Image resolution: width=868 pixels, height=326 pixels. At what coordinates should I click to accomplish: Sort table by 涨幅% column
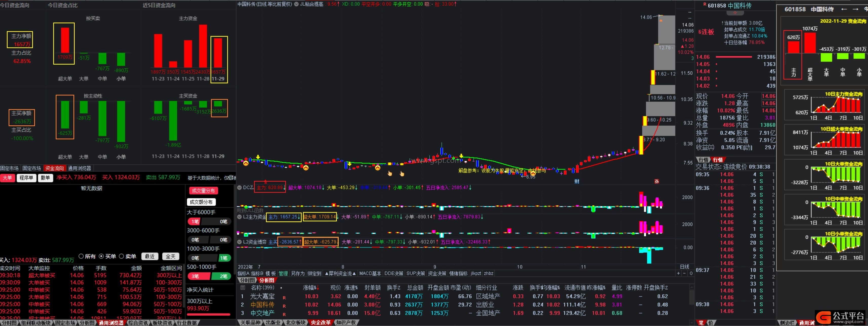pos(311,287)
